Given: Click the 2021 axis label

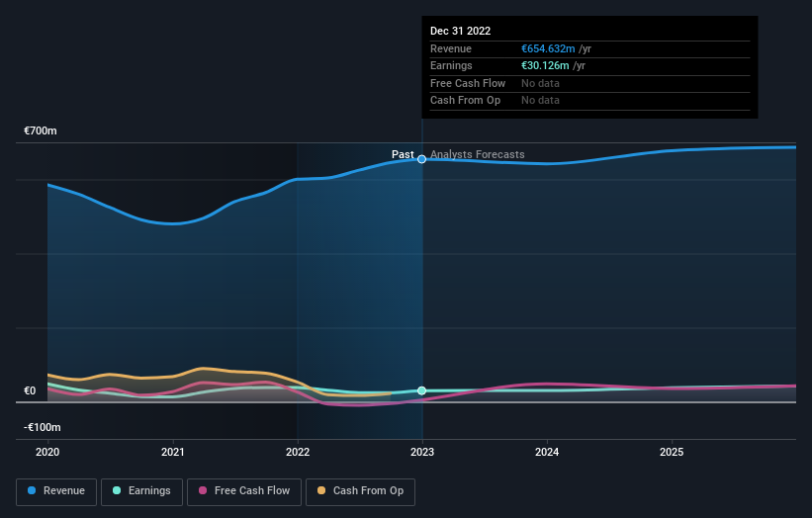Looking at the screenshot, I should point(172,453).
